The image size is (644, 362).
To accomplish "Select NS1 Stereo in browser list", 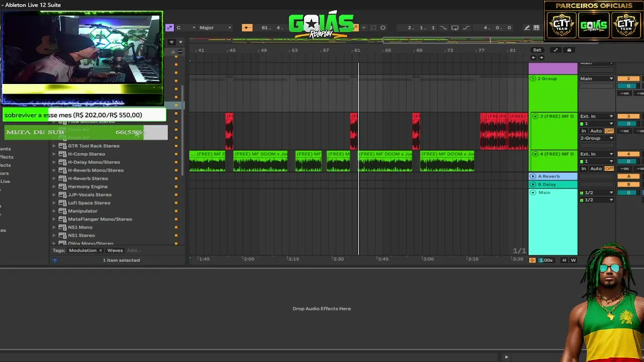I will pyautogui.click(x=81, y=235).
